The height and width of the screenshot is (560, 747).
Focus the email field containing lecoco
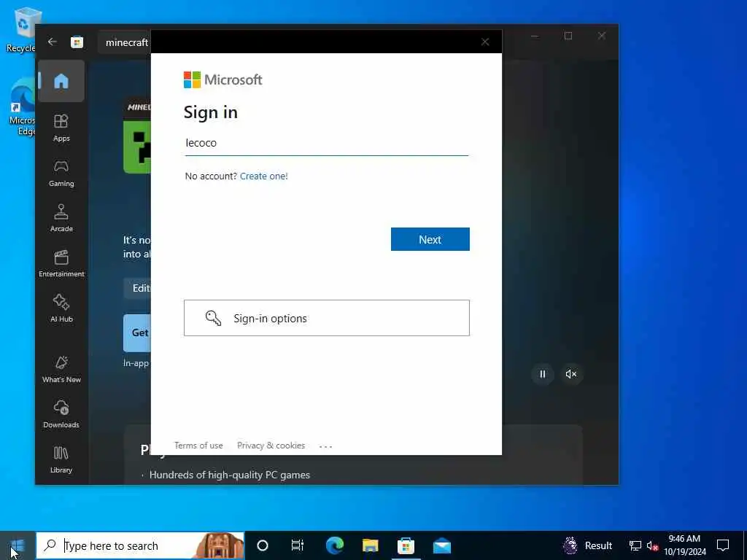(326, 143)
